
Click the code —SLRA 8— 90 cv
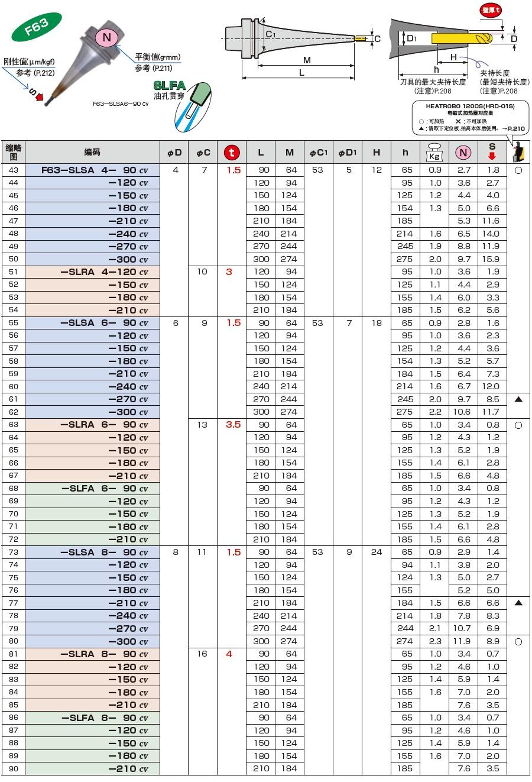pyautogui.click(x=104, y=654)
